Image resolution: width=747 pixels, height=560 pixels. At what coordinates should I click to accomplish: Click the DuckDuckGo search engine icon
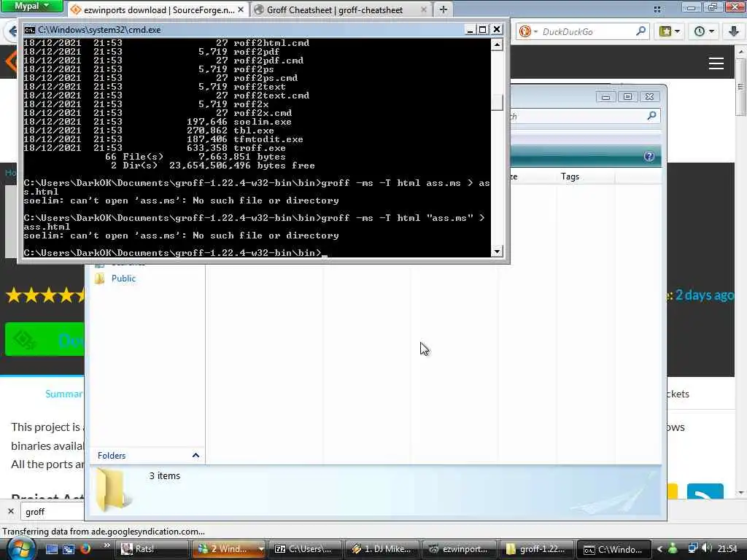(525, 31)
